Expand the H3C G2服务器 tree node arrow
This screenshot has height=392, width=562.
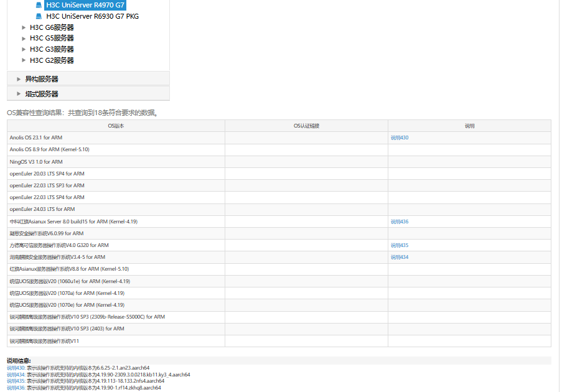24,60
